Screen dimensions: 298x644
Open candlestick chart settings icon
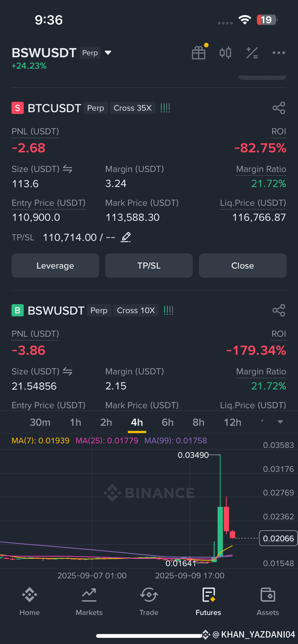(x=225, y=53)
